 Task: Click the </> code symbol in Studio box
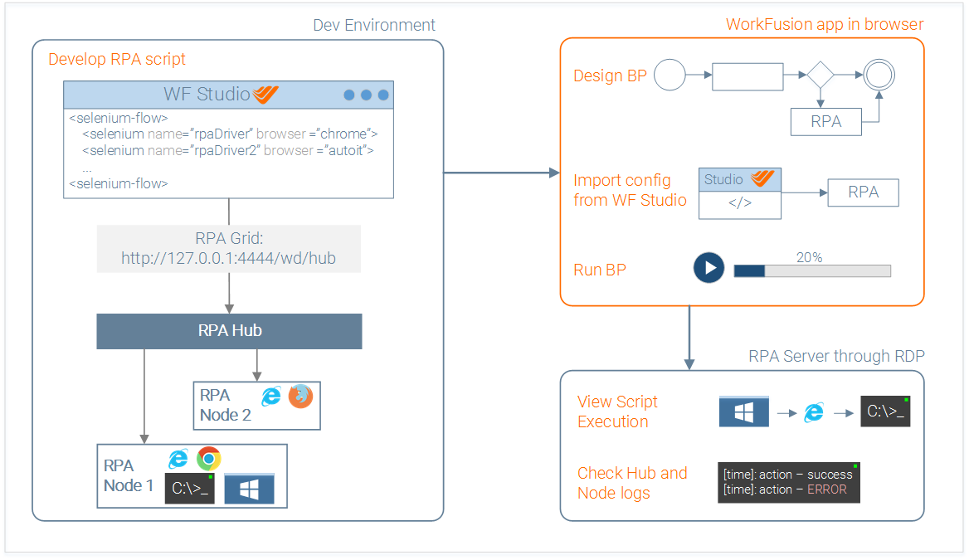(740, 203)
